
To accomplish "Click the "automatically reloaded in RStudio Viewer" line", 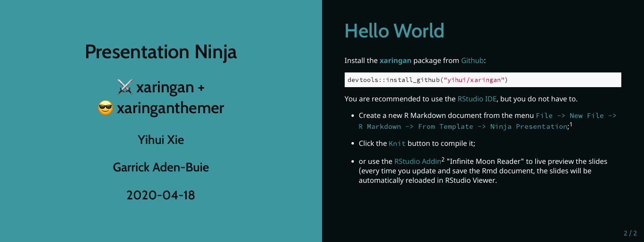I will (428, 180).
